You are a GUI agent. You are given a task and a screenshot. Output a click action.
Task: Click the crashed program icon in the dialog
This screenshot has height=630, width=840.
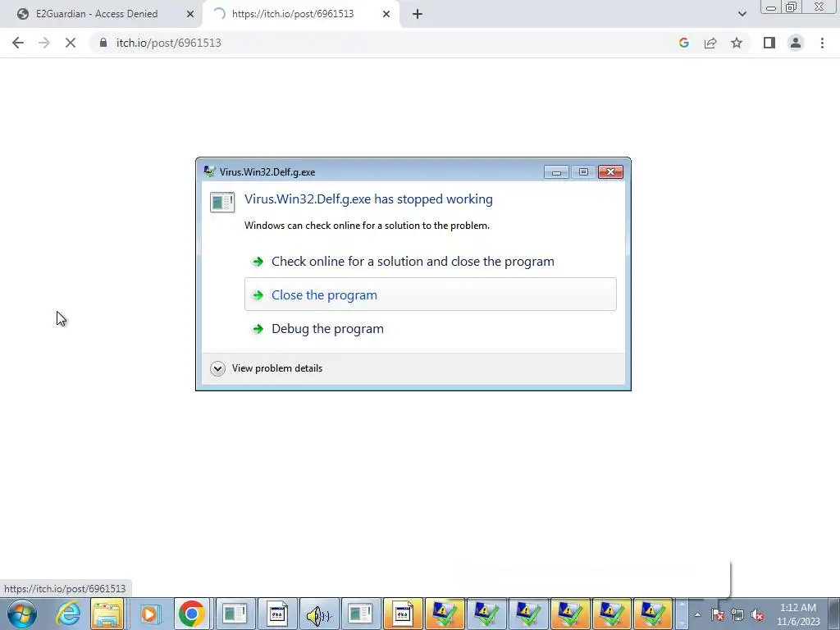pos(222,202)
